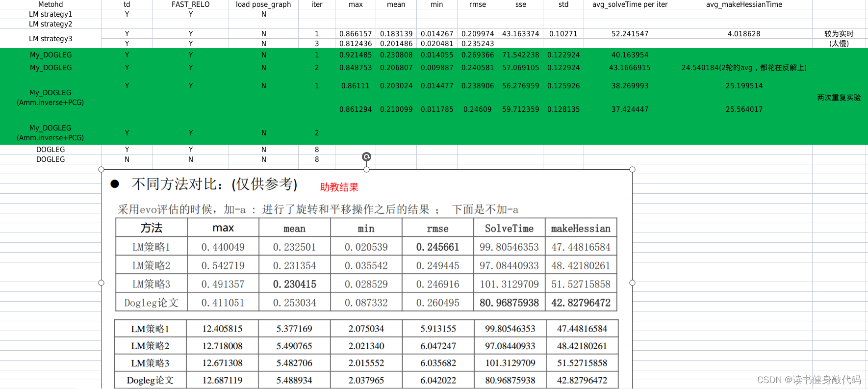Select the 'FAST_RELO' header cell
Viewport: 868px width, 389px height.
[x=191, y=4]
